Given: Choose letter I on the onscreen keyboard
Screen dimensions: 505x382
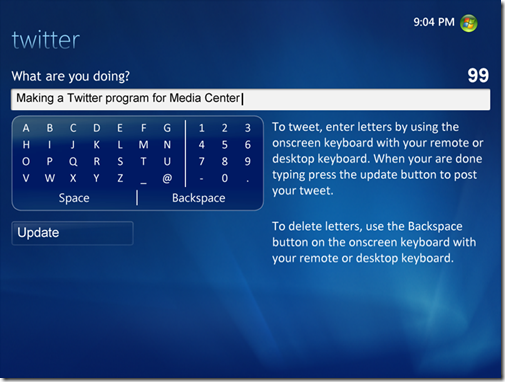Looking at the screenshot, I should [50, 145].
